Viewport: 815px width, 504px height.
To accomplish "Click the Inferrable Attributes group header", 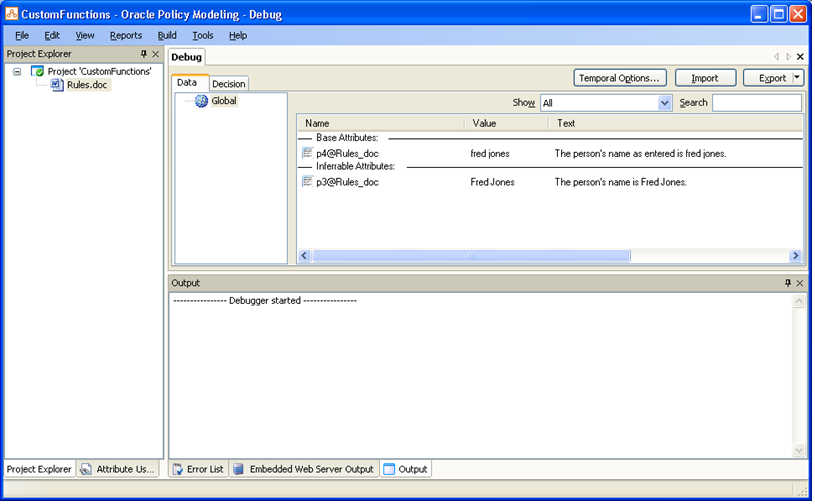I will click(x=356, y=166).
